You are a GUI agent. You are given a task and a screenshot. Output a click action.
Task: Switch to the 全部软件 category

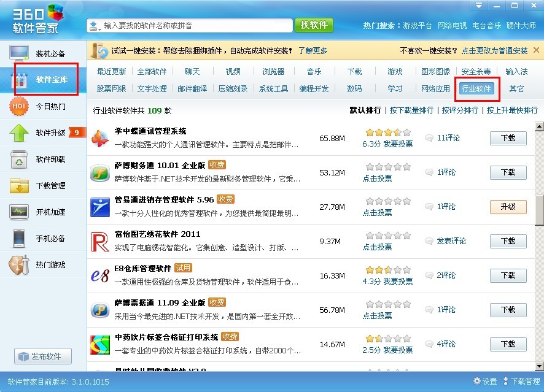click(x=152, y=71)
